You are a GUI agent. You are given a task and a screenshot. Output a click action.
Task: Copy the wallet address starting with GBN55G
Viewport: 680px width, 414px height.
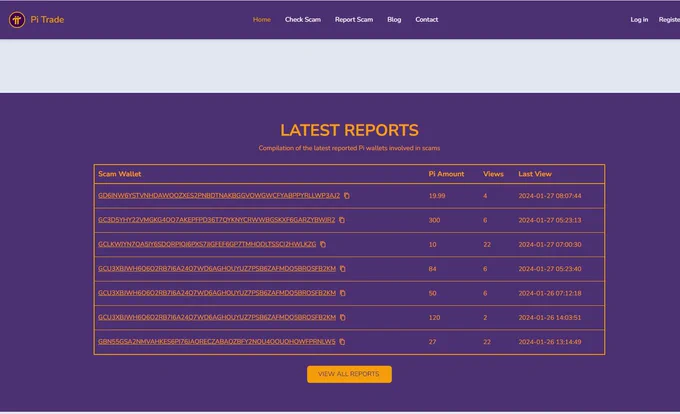click(x=342, y=342)
